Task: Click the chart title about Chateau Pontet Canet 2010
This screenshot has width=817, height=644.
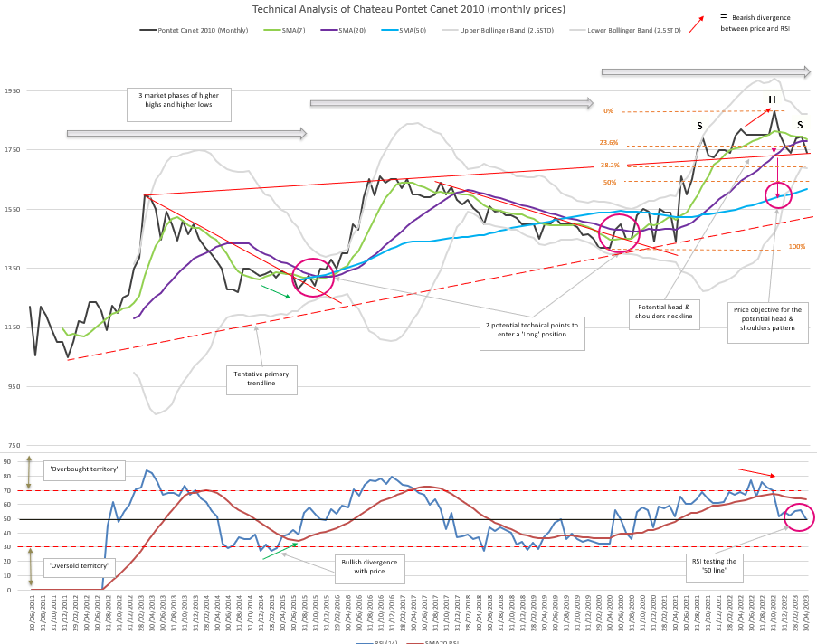Action: (409, 9)
